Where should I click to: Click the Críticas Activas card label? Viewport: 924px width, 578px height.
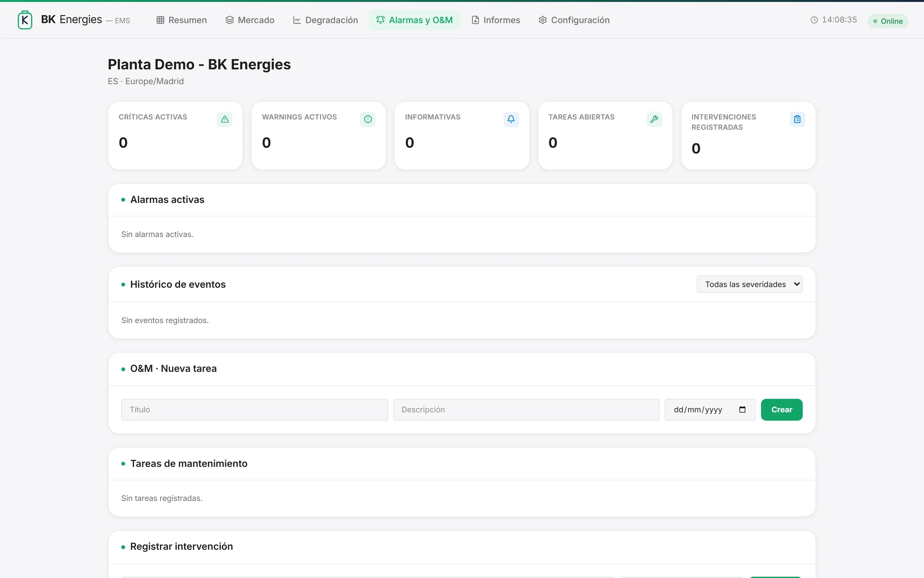pyautogui.click(x=153, y=117)
